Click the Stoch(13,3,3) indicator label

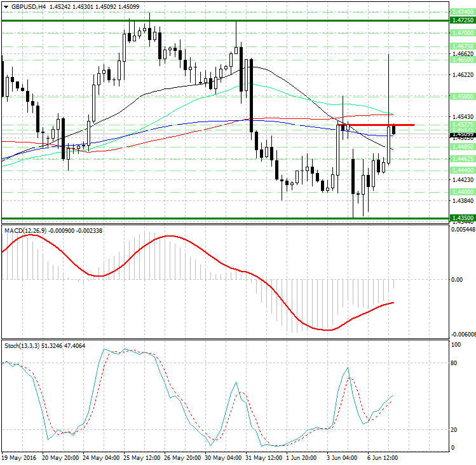click(24, 345)
